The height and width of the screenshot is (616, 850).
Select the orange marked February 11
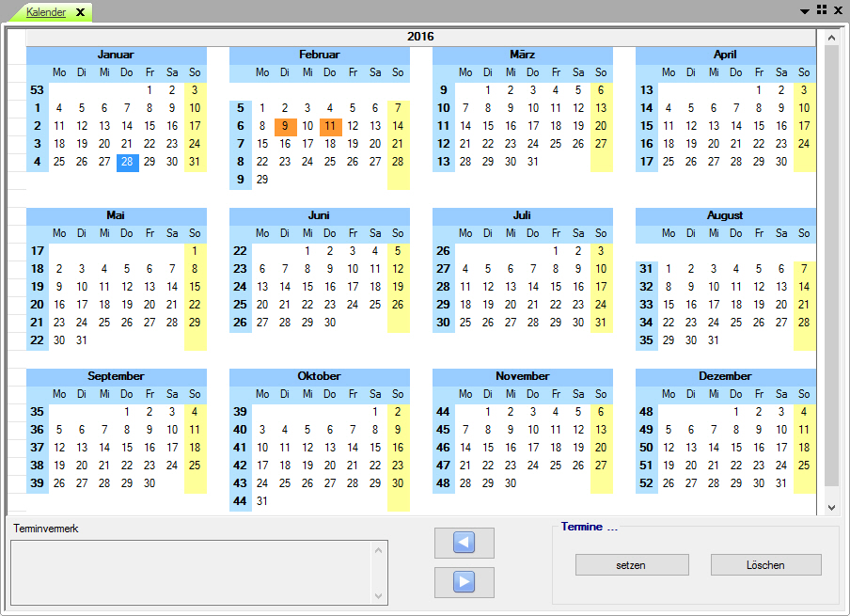click(x=330, y=126)
